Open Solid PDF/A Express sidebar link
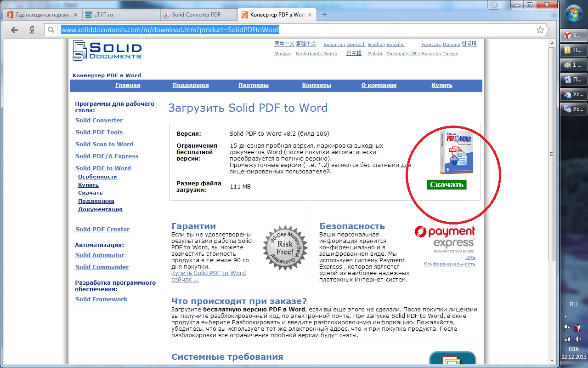This screenshot has height=368, width=588. (x=107, y=156)
